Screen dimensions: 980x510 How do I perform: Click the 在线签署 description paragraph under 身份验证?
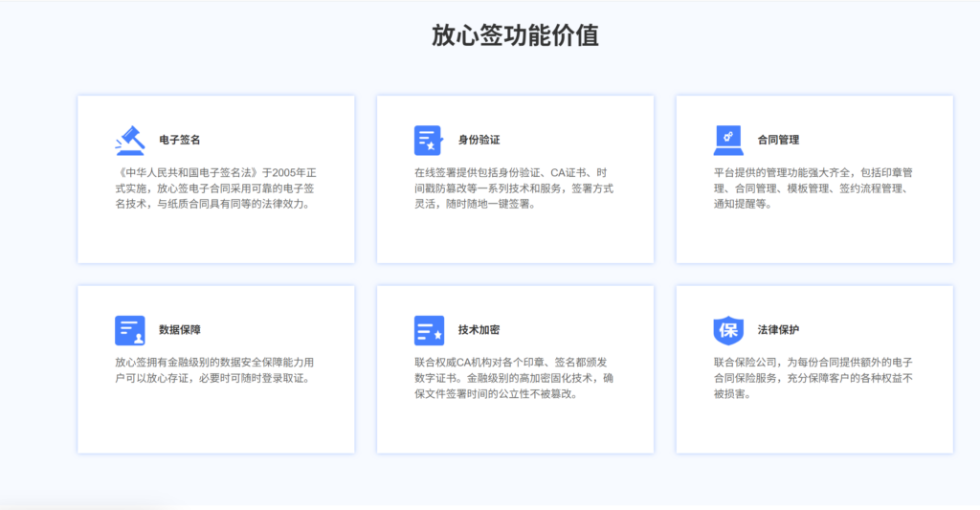point(514,188)
